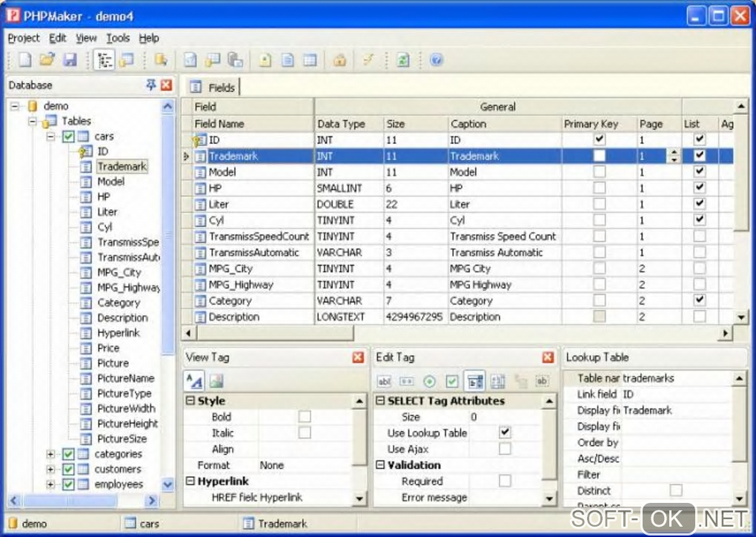Close the Edit Tag panel

[x=548, y=357]
